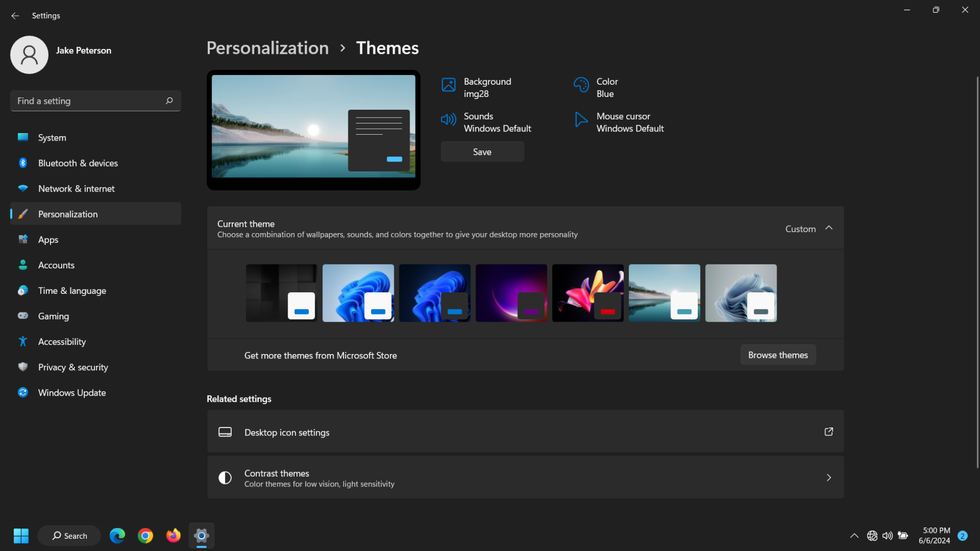The image size is (980, 551).
Task: Click the Color icon showing Blue
Action: tap(580, 86)
